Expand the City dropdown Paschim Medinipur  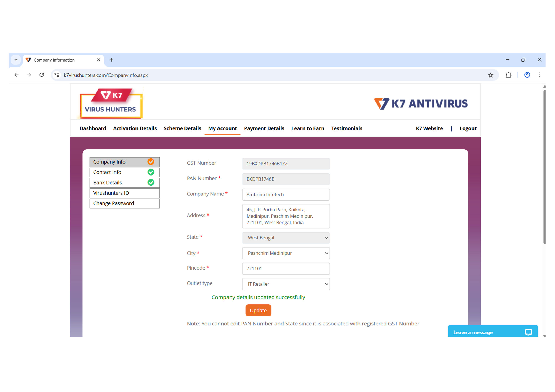(286, 253)
